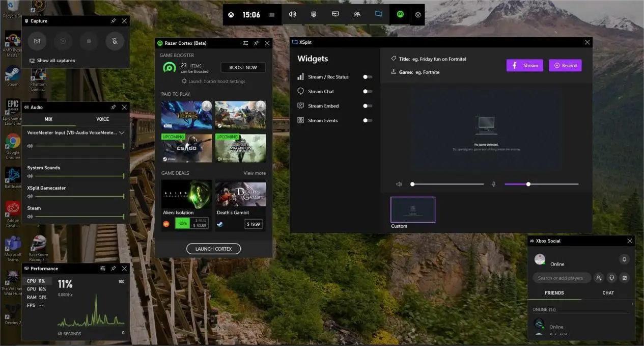Image resolution: width=644 pixels, height=346 pixels.
Task: Switch to the MIX tab in Audio
Action: coord(48,119)
